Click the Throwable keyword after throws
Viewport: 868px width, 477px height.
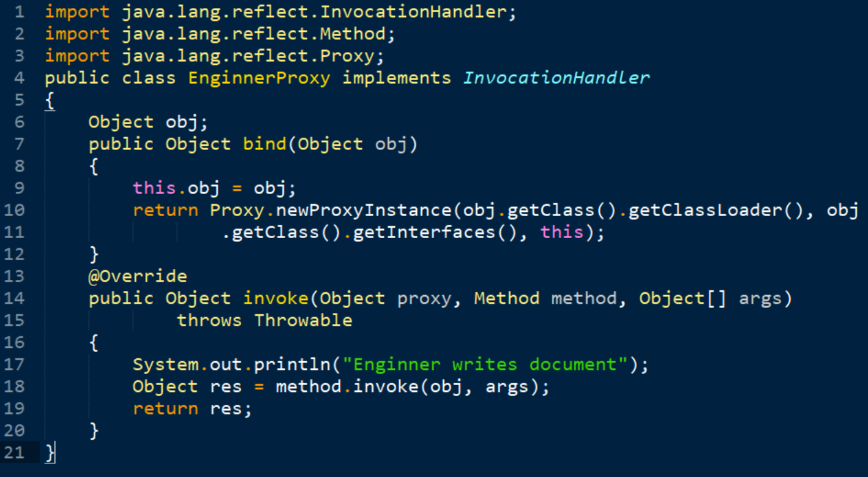tap(303, 320)
